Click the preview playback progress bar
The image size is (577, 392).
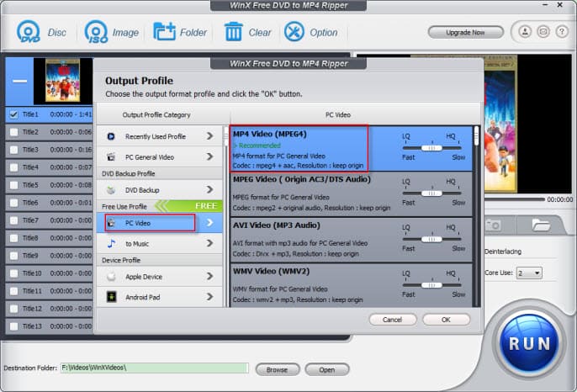point(514,199)
